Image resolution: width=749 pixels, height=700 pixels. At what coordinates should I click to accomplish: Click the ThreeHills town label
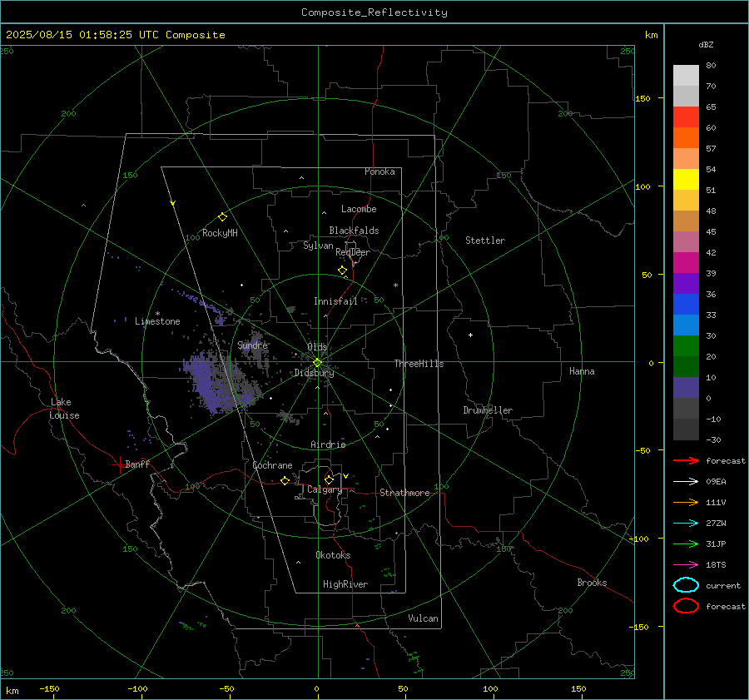coord(419,364)
